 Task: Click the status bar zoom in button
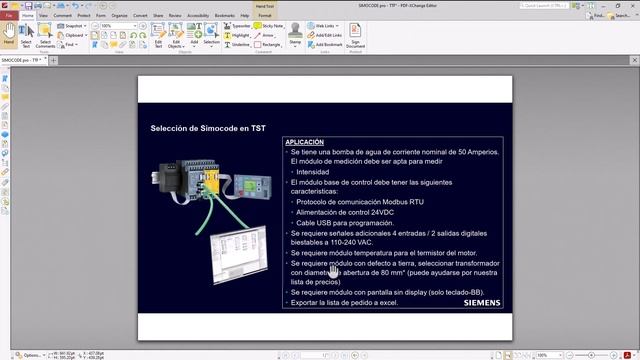coord(613,356)
